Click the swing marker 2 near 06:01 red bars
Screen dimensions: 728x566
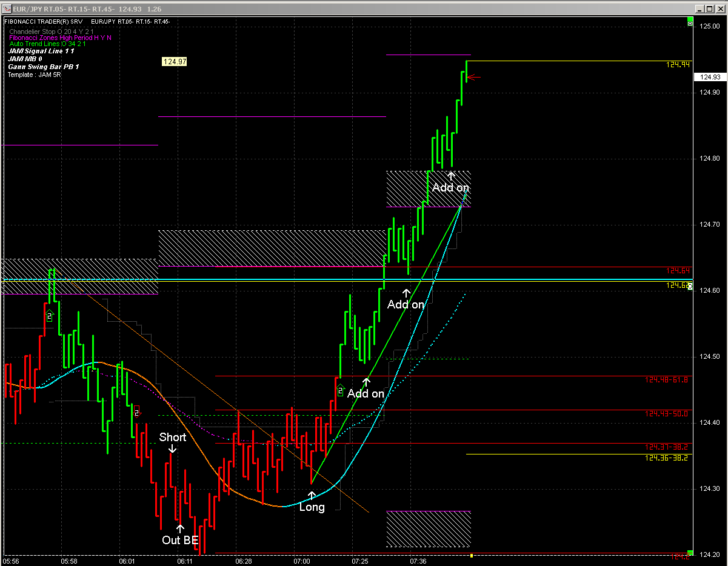[x=137, y=412]
